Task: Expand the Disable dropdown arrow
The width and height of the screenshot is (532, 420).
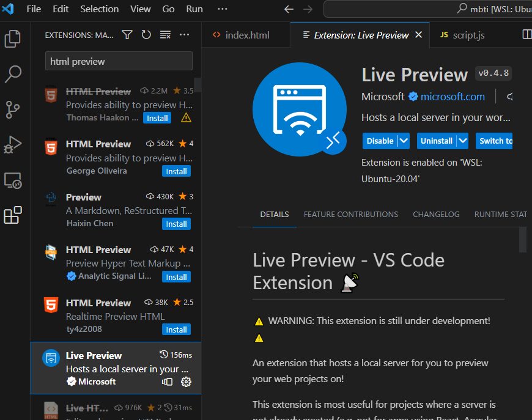Action: coord(404,141)
